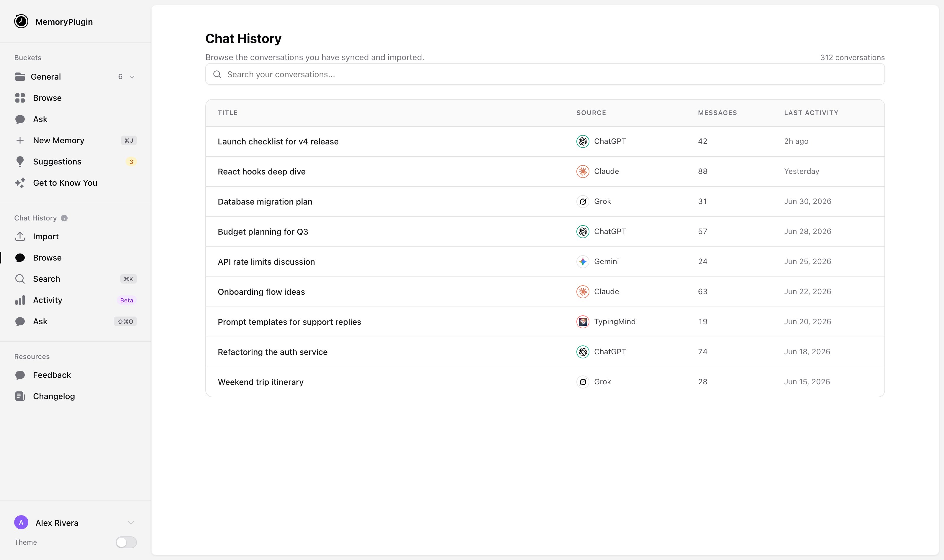Click the Gemini source label
Image resolution: width=944 pixels, height=560 pixels.
(x=606, y=261)
